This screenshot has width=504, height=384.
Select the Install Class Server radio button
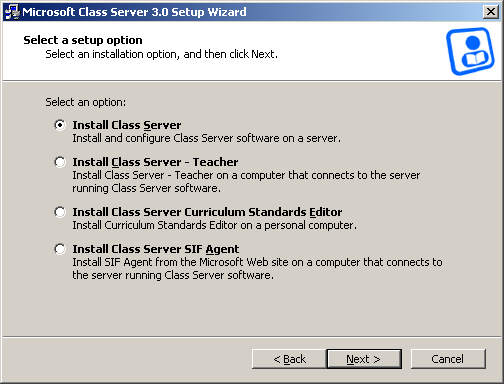[x=60, y=125]
